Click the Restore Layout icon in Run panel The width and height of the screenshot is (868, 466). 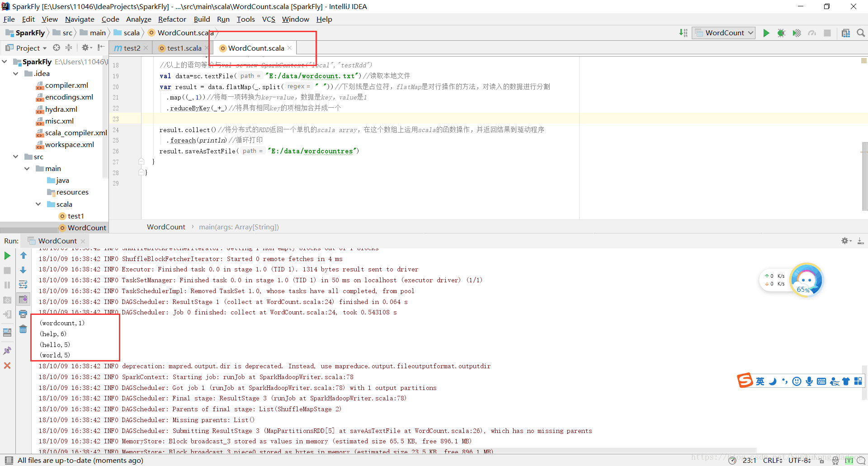click(7, 332)
